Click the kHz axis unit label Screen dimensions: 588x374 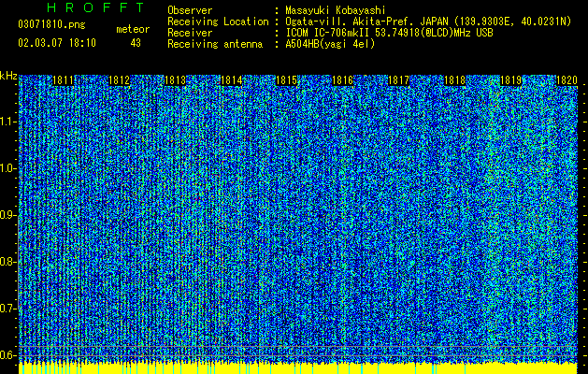pyautogui.click(x=8, y=76)
